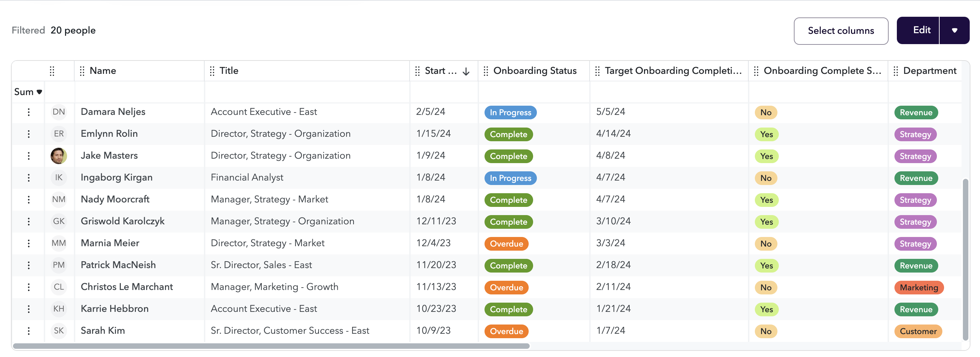980x357 pixels.
Task: Open the row actions menu for Damara Neljes
Action: point(28,112)
